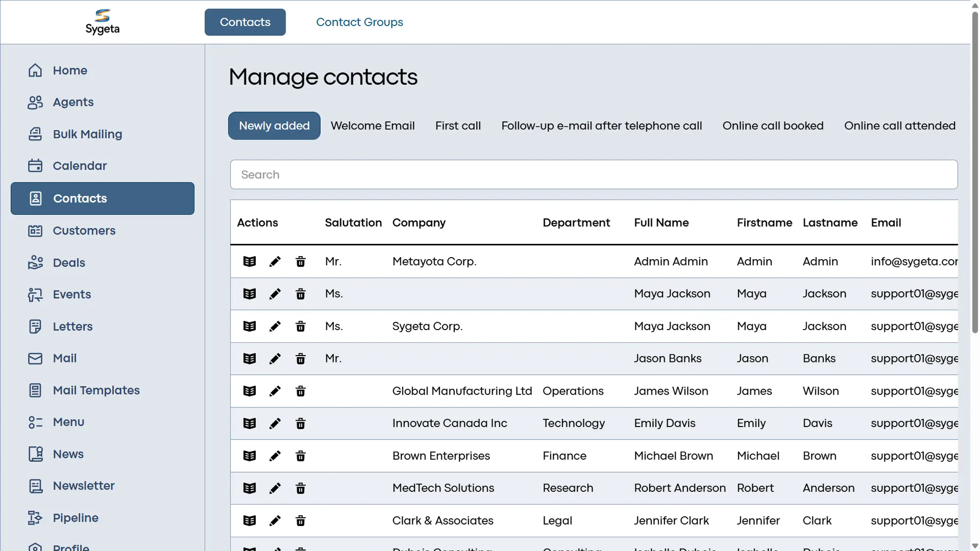
Task: Edit the Sygeta Corp. Maya Jackson contact
Action: [x=275, y=326]
